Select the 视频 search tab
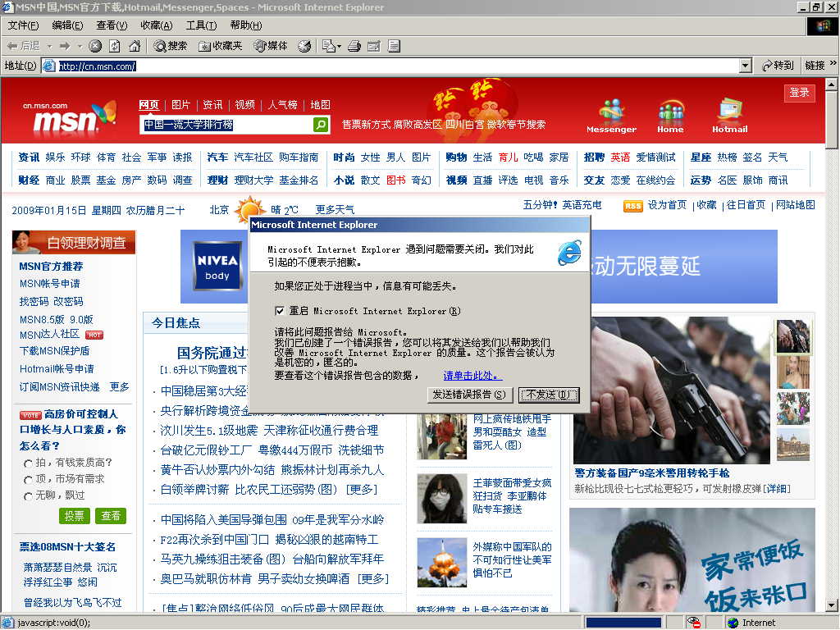 coord(244,105)
